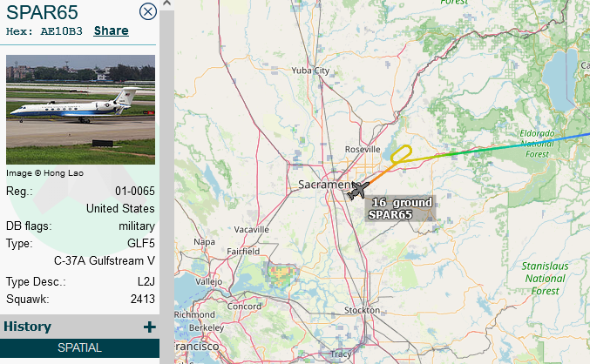This screenshot has height=364, width=590.
Task: Open the Share link for SPAR65
Action: 111,30
